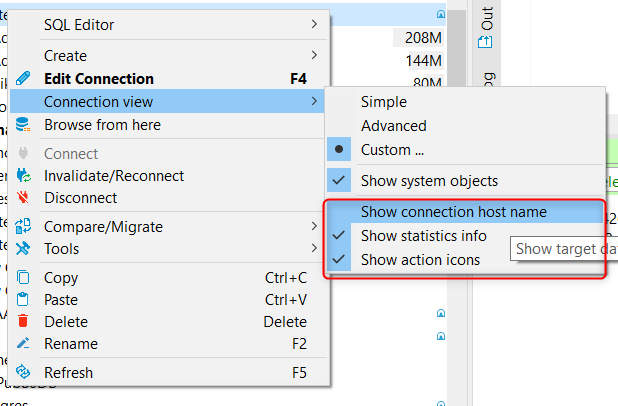Click the Refresh icon in context menu

pyautogui.click(x=23, y=372)
